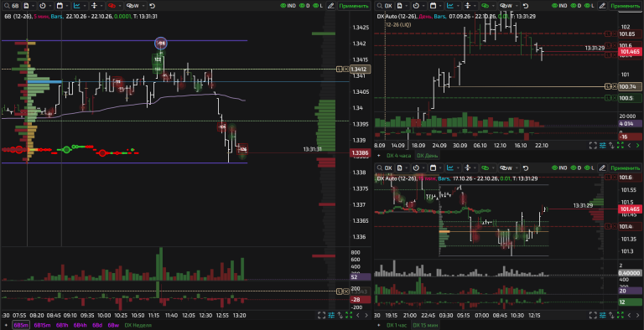This screenshot has height=330, width=644.
Task: Switch to the 6B5m tab
Action: (x=21, y=325)
